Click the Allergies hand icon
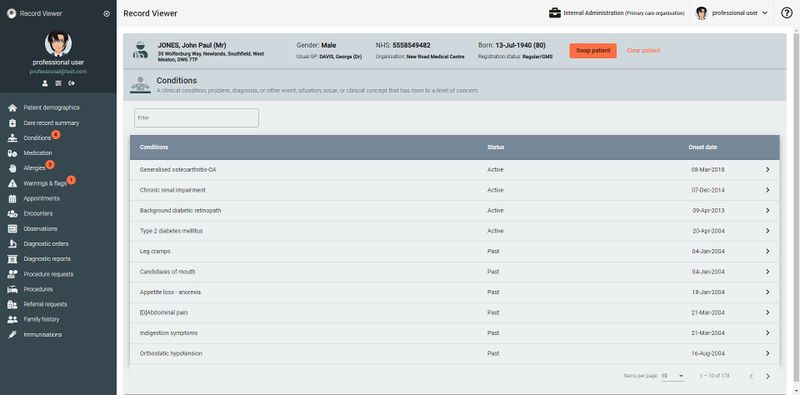The image size is (800, 395). [x=13, y=168]
